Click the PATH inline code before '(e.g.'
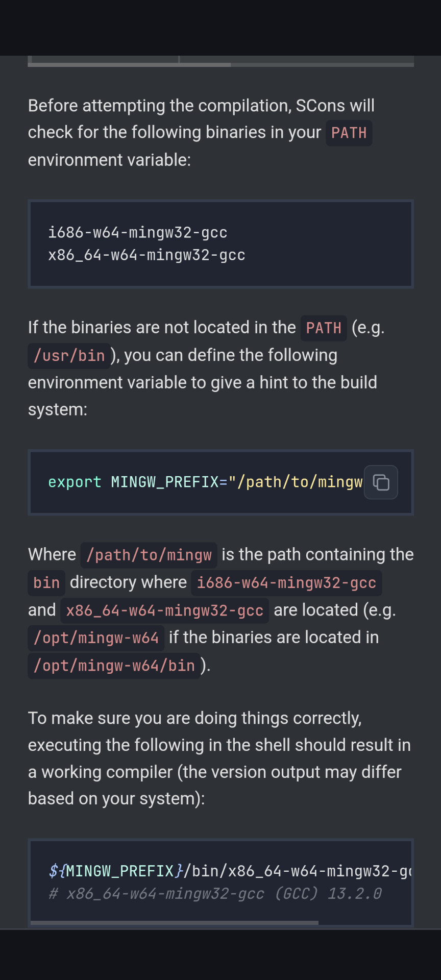 coord(324,328)
